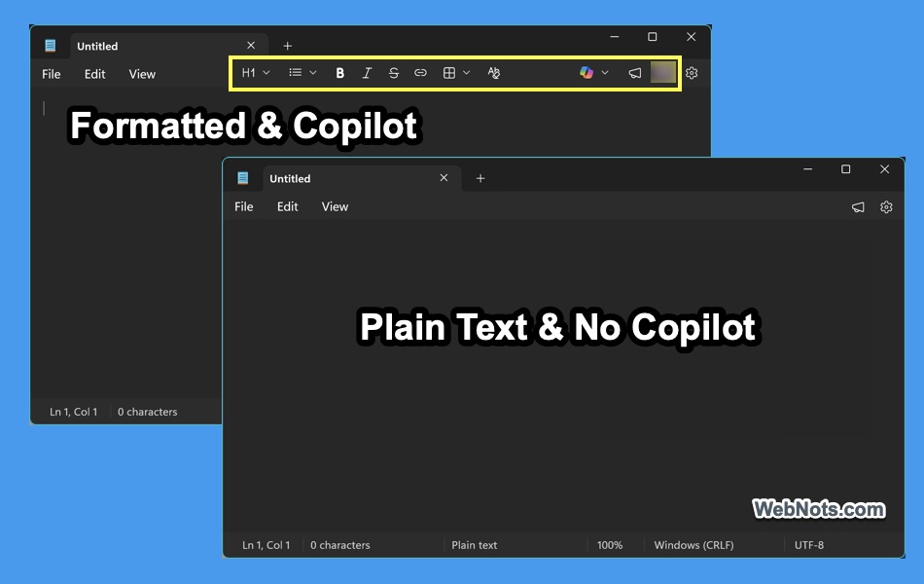Insert a link using the toolbar link icon
This screenshot has height=584, width=924.
coord(420,73)
